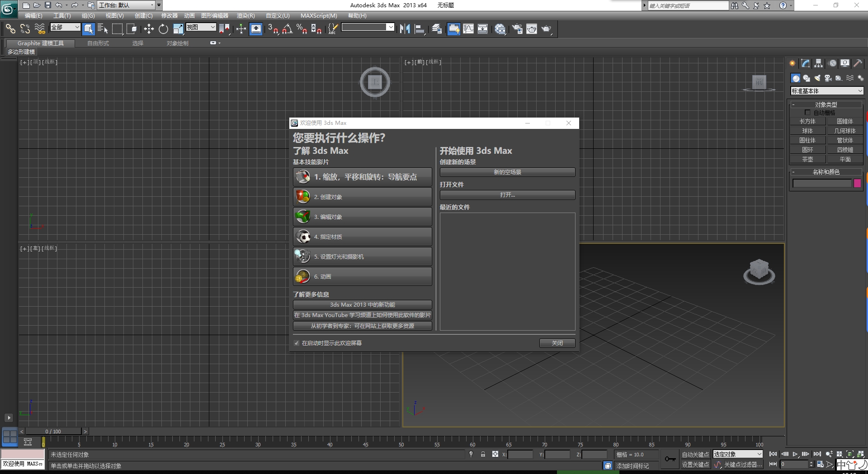The image size is (868, 474).
Task: Uncheck 在启动时显示此欢迎屏幕 checkbox
Action: click(x=296, y=343)
